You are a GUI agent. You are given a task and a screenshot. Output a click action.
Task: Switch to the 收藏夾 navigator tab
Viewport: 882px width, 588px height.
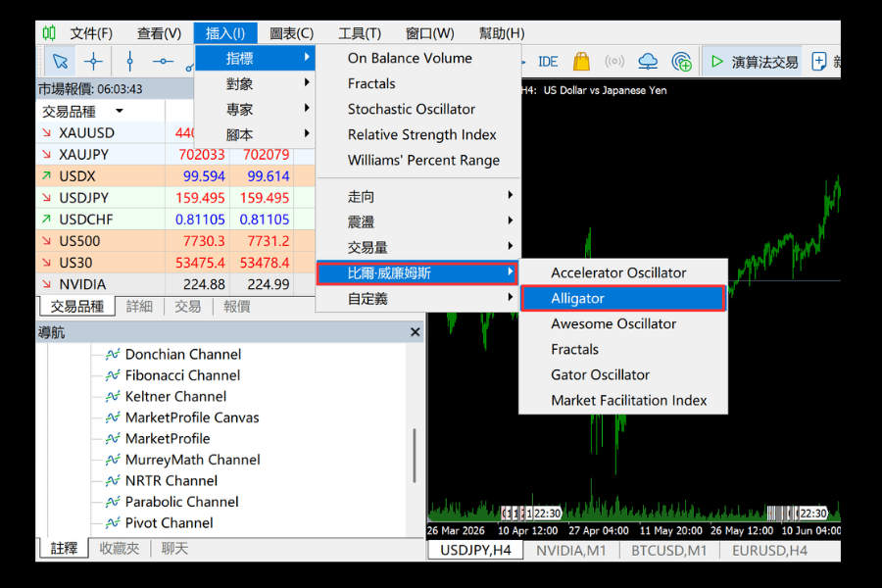120,549
